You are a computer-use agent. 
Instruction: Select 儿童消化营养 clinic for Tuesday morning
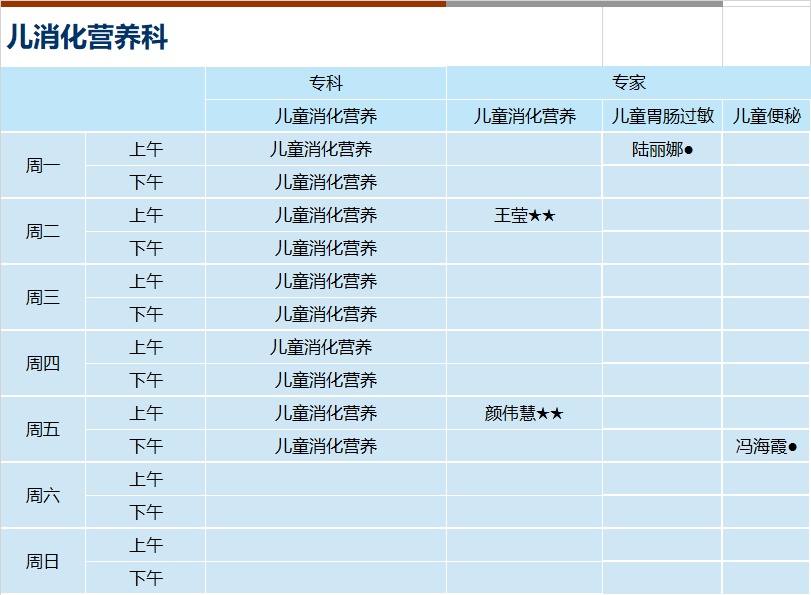click(326, 215)
